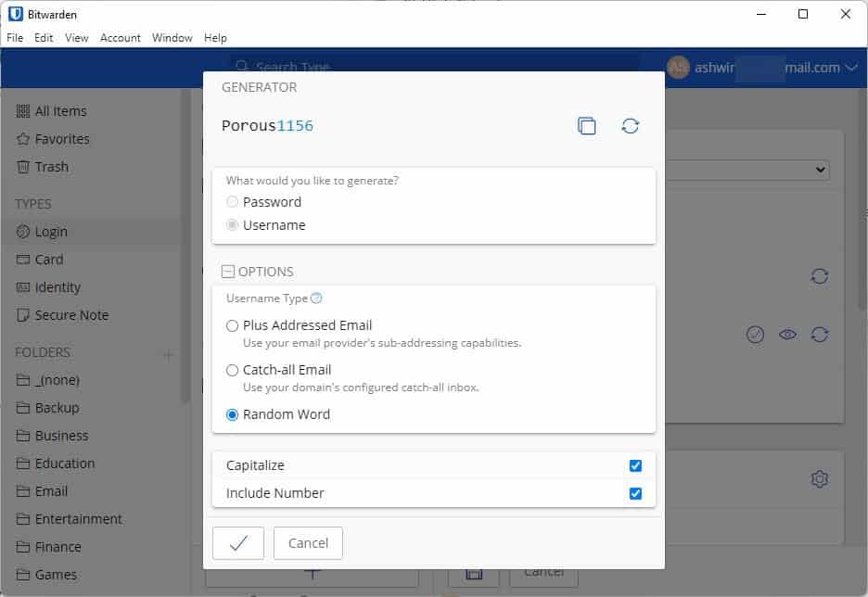Image resolution: width=868 pixels, height=597 pixels.
Task: Open the File menu
Action: coord(15,38)
